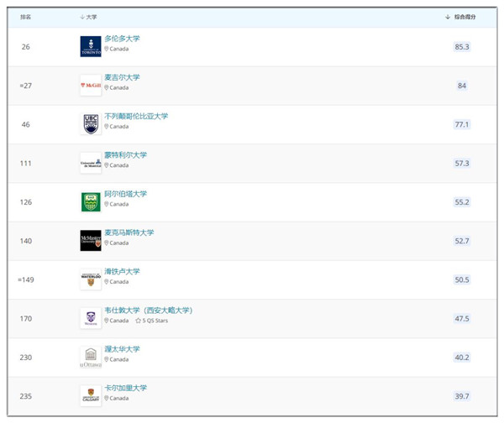
Task: Click the Université de Montréal logo
Action: click(91, 163)
